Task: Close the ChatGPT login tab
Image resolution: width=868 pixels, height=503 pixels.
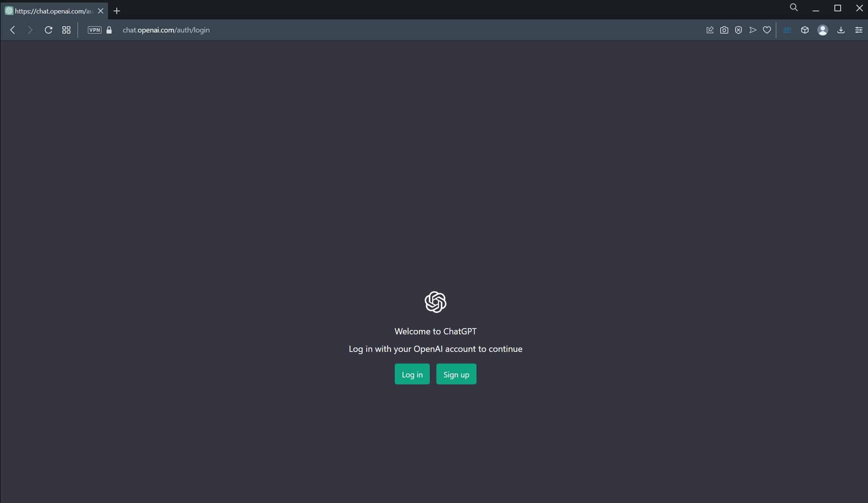Action: point(101,11)
